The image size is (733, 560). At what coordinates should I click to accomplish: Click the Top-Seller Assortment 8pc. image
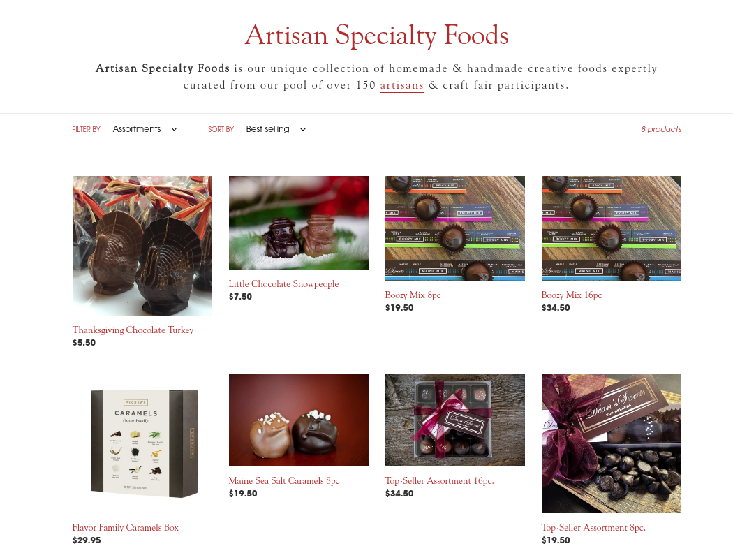(x=612, y=443)
